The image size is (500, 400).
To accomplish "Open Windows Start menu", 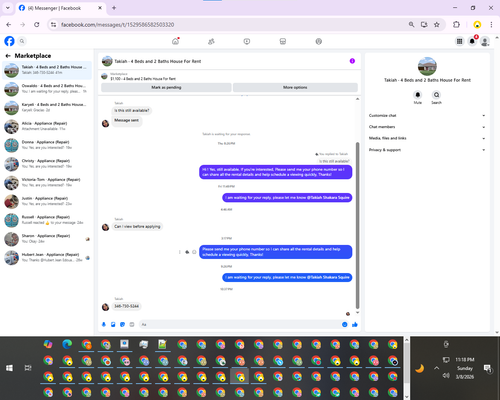I will tap(9, 368).
